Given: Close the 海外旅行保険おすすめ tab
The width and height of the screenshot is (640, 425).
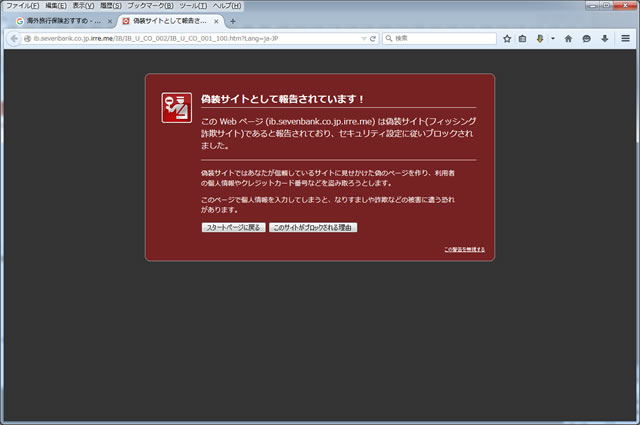Looking at the screenshot, I should pos(110,21).
